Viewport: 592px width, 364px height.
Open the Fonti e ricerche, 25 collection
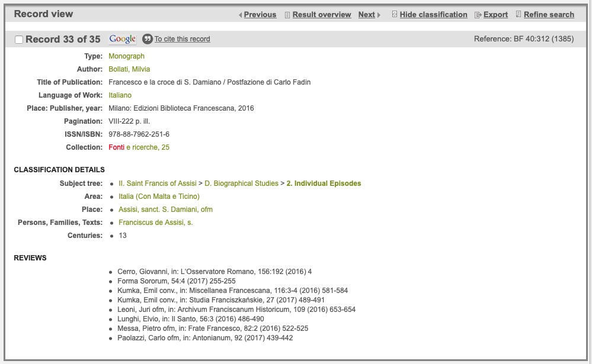tap(139, 147)
